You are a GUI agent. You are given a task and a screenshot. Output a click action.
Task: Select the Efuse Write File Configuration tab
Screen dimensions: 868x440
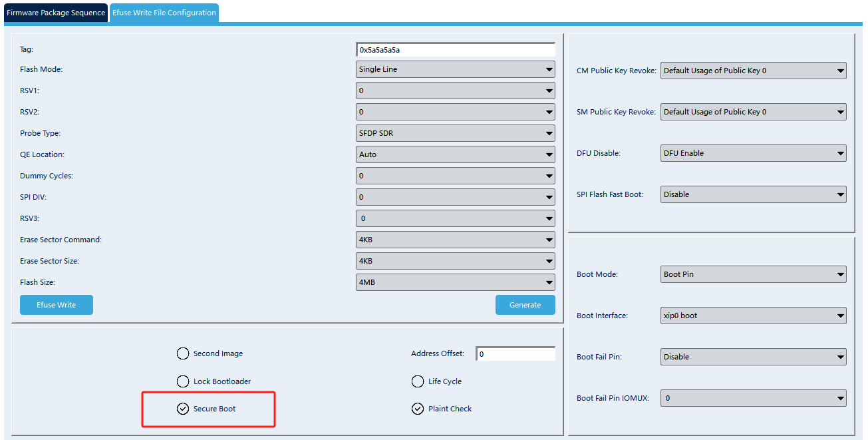164,13
